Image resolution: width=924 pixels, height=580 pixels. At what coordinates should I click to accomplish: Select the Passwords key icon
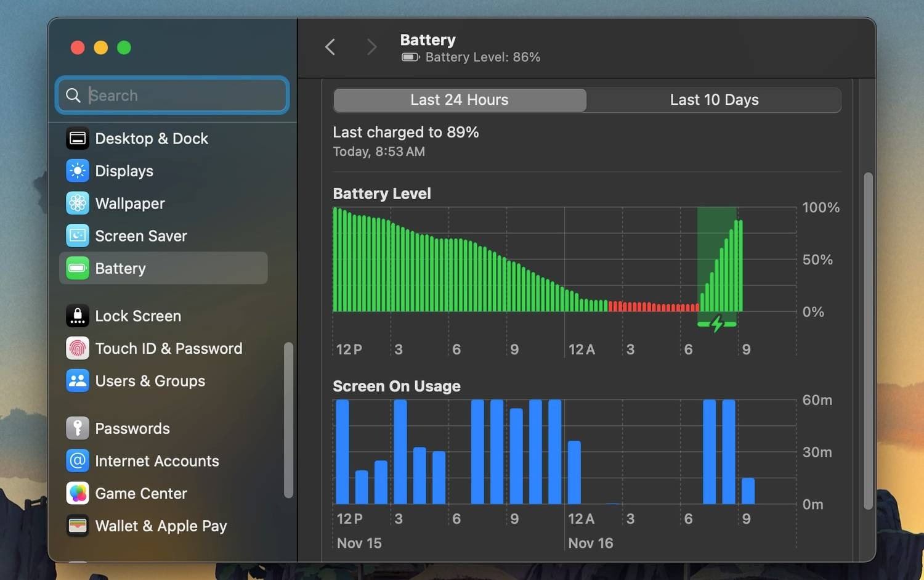(x=78, y=428)
